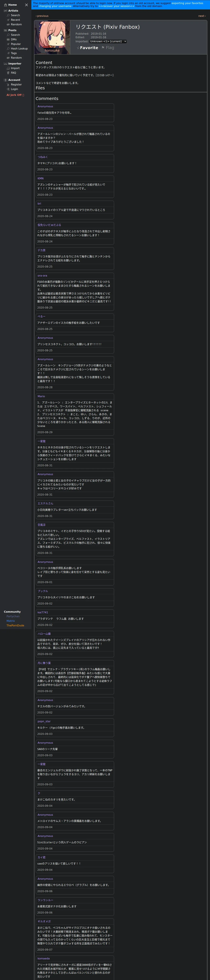Click the post title リクエスト (Pixiv Fanbox)
This screenshot has width=210, height=980.
[107, 27]
